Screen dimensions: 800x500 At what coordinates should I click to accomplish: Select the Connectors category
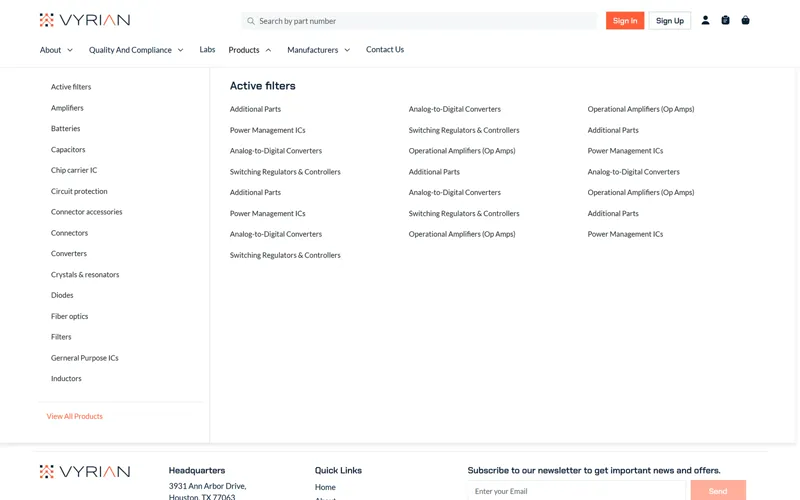69,233
